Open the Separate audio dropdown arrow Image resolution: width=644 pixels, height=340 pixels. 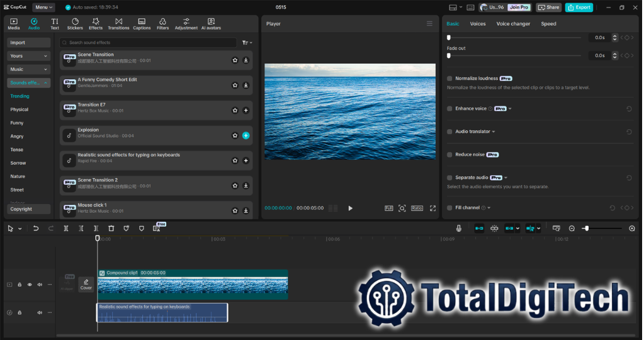(x=506, y=178)
